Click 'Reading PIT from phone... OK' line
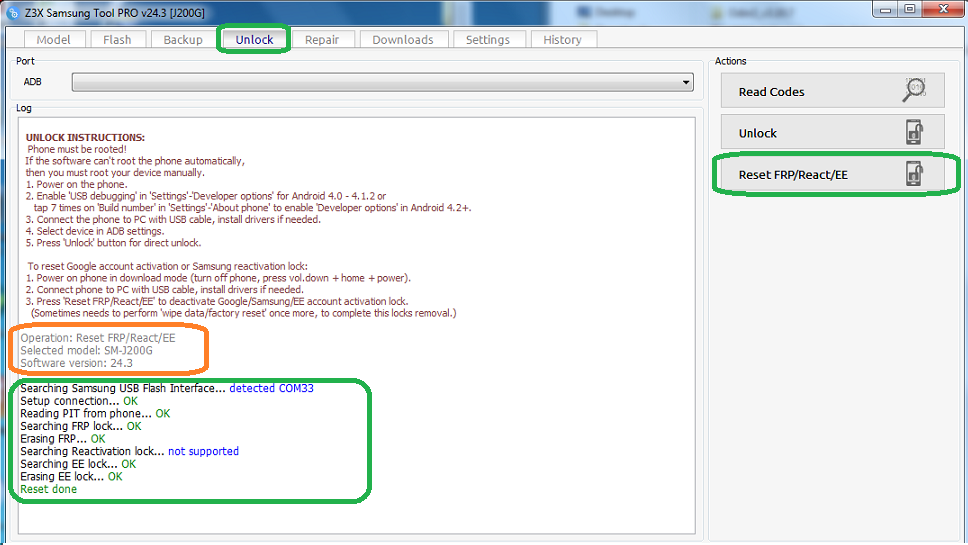Image resolution: width=968 pixels, height=545 pixels. pyautogui.click(x=95, y=414)
